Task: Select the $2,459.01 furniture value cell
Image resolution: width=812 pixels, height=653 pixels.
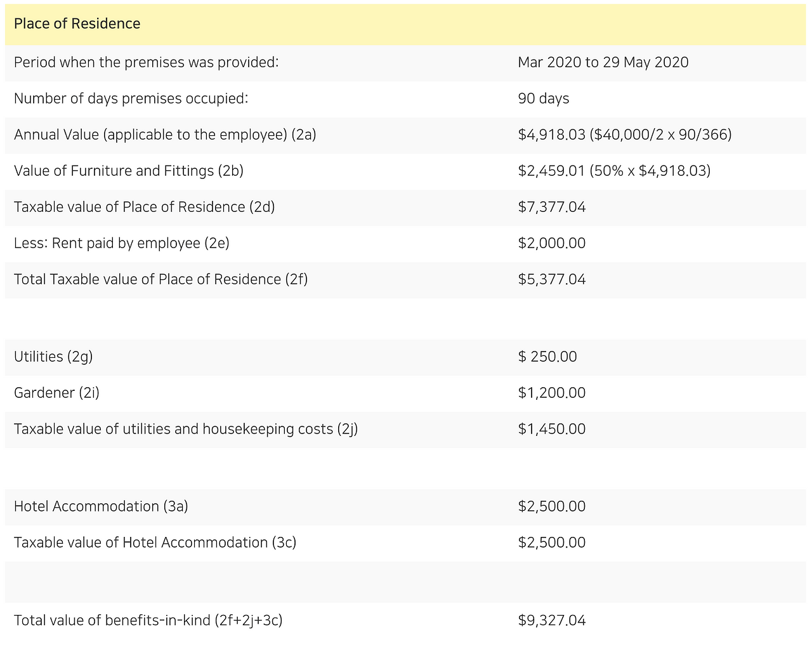Action: coord(613,171)
